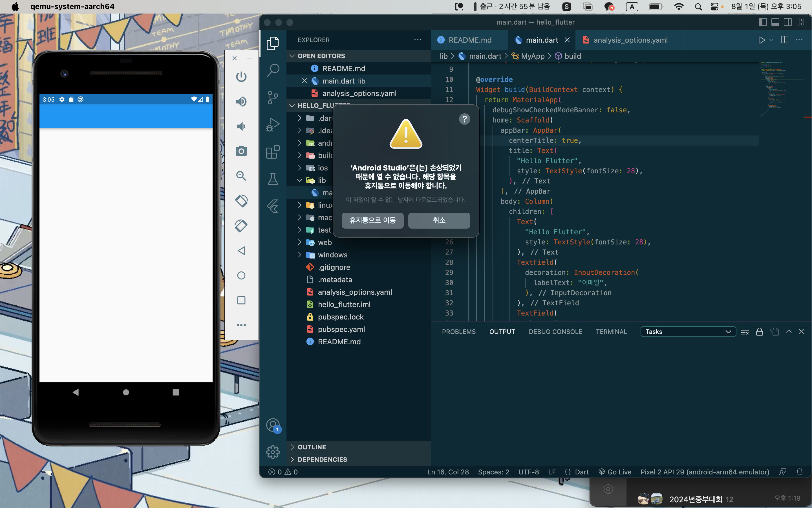This screenshot has width=812, height=508.
Task: Toggle Go Live server in status bar
Action: pos(615,472)
